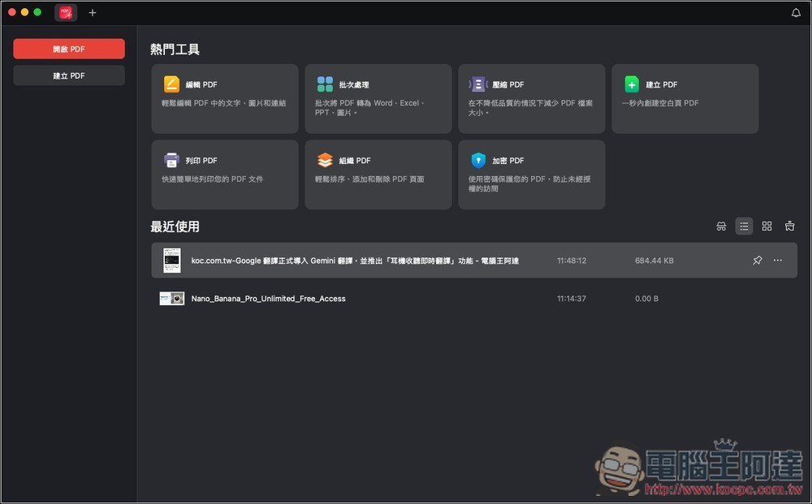
Task: Select the 組織 PDF tool
Action: pyautogui.click(x=378, y=174)
